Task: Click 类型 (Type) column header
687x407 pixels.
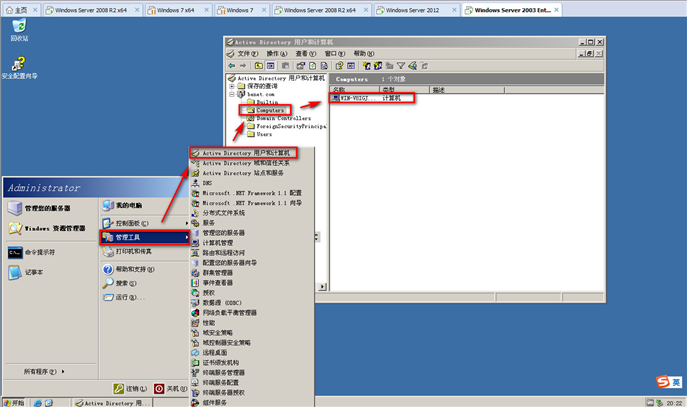Action: tap(404, 90)
